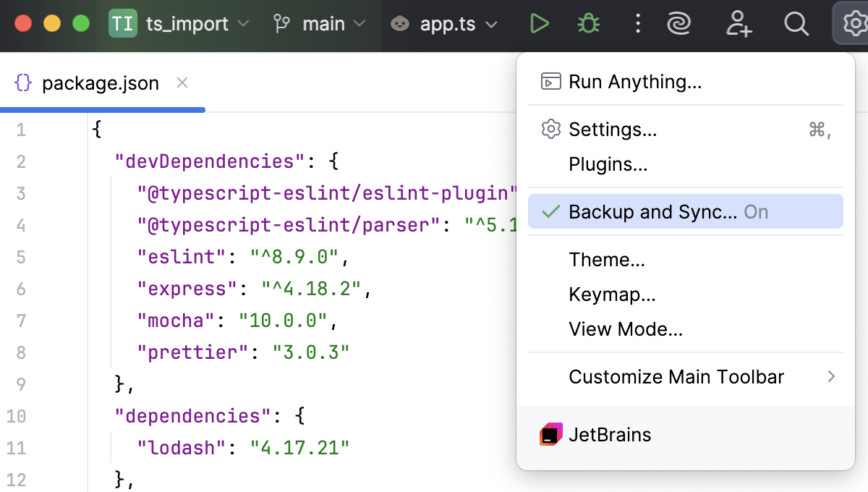Start debugging with the bug icon
Viewport: 868px width, 492px height.
pos(587,23)
